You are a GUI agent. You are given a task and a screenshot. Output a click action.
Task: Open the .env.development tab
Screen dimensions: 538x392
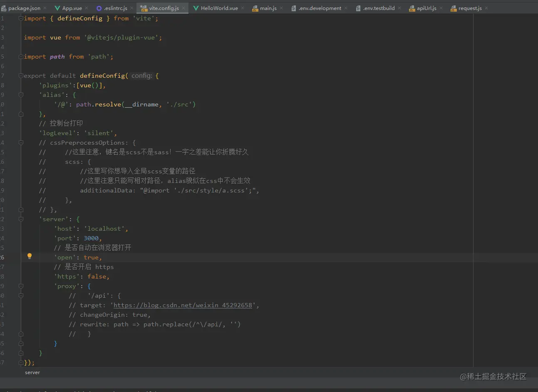(x=320, y=8)
